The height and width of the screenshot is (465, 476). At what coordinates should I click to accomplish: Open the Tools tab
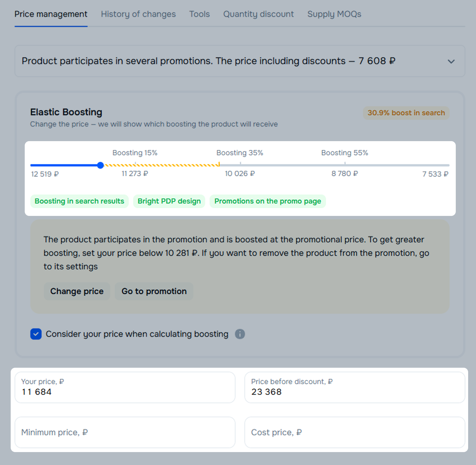click(199, 14)
